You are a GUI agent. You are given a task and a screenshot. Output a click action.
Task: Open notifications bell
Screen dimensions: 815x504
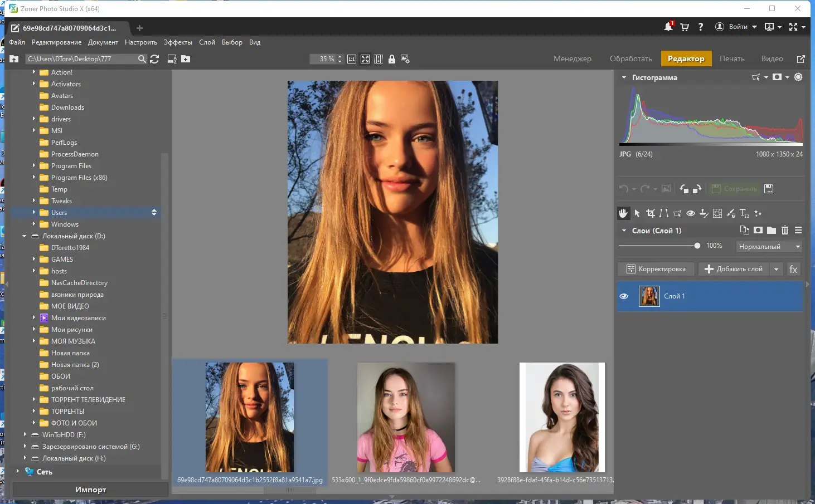(668, 27)
